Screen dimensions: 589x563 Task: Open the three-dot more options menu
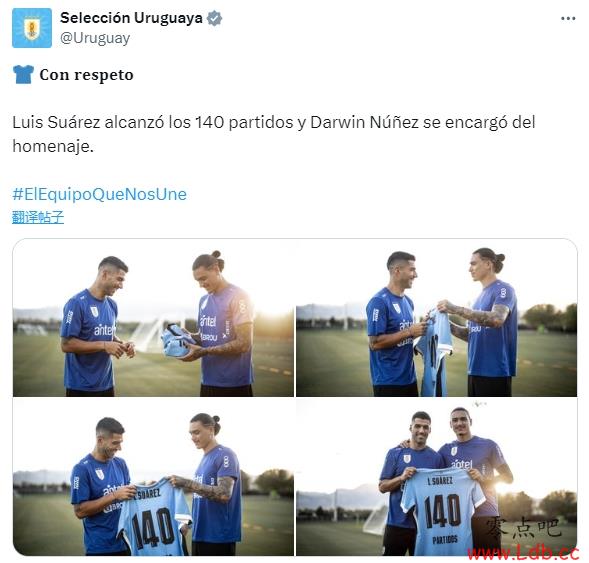(568, 18)
